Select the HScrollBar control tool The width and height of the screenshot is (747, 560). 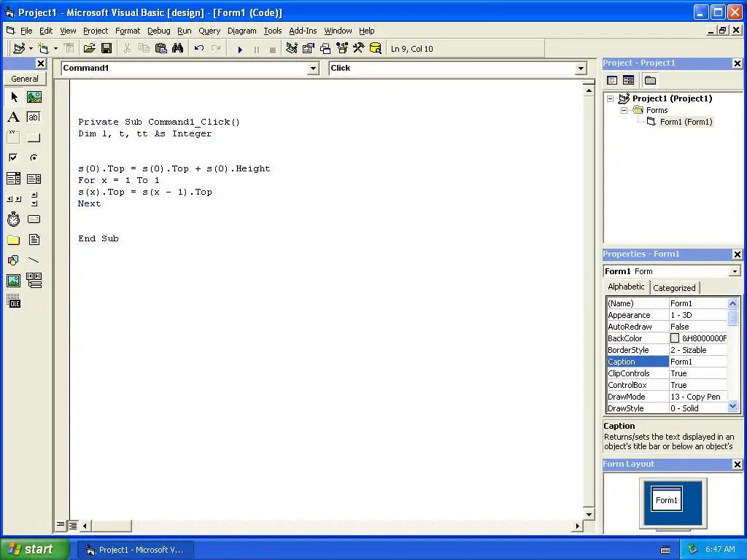click(14, 199)
